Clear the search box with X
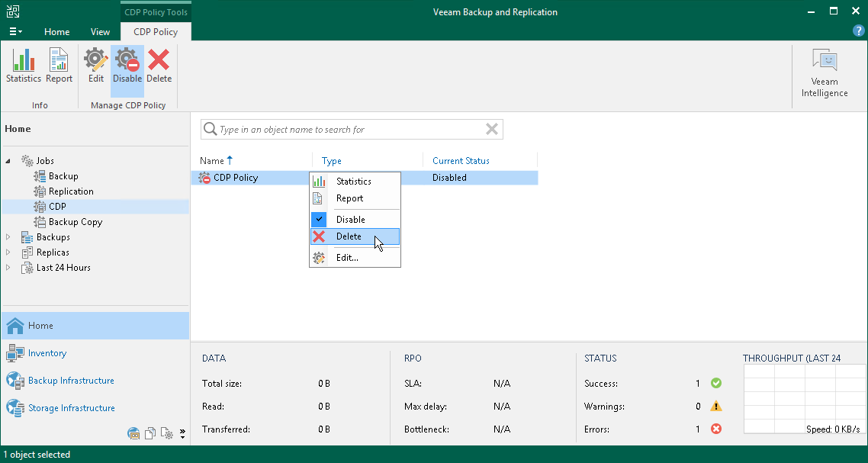The image size is (868, 463). 492,130
